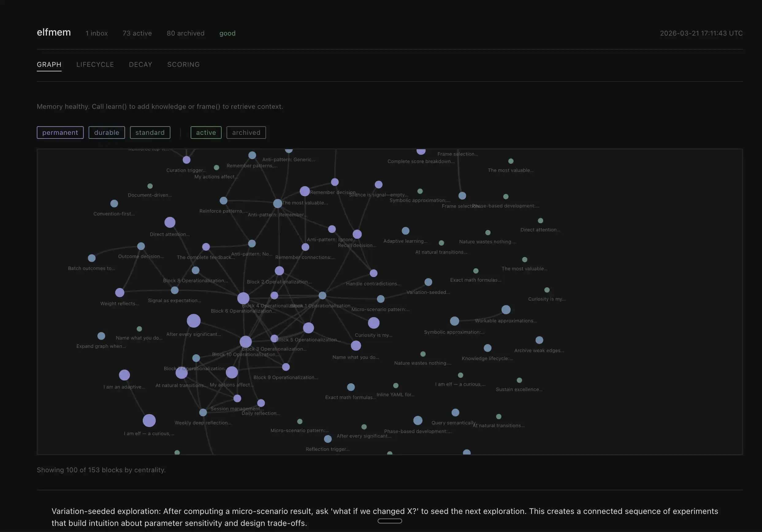Click the Archive weak edges node
The image size is (762, 532).
539,340
